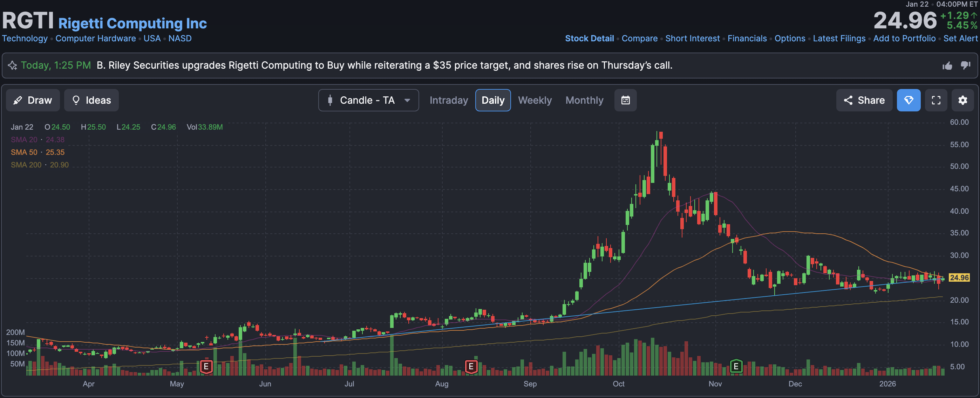This screenshot has width=980, height=398.
Task: Open the Ideas panel
Action: pos(91,100)
